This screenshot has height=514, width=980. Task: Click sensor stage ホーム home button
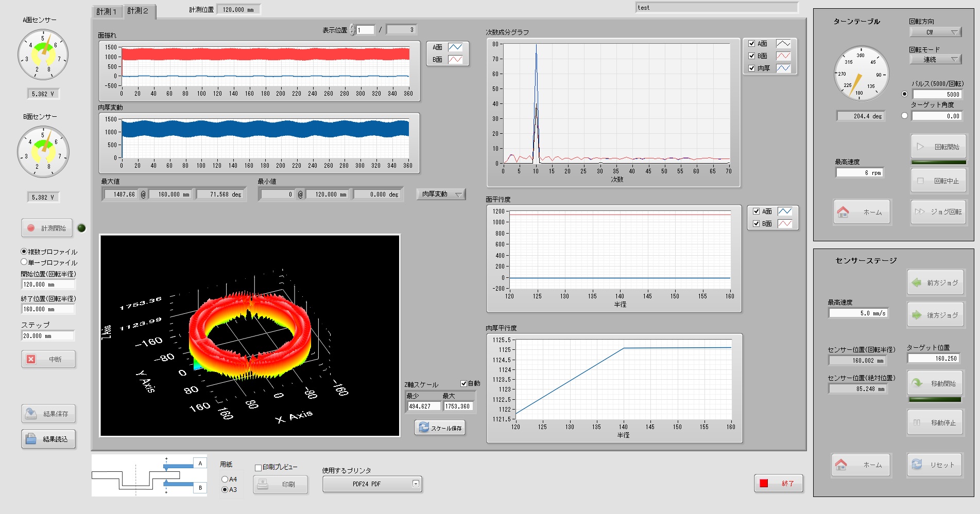[862, 465]
